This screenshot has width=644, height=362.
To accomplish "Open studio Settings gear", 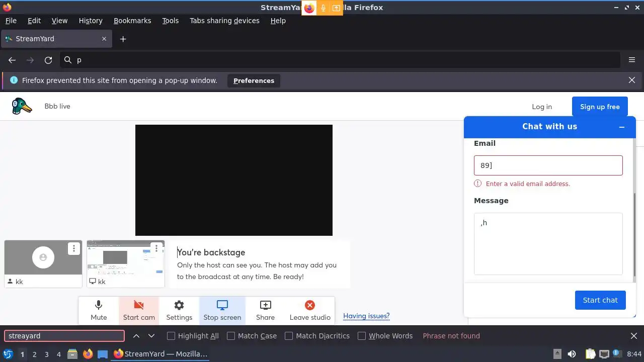I will pyautogui.click(x=179, y=310).
